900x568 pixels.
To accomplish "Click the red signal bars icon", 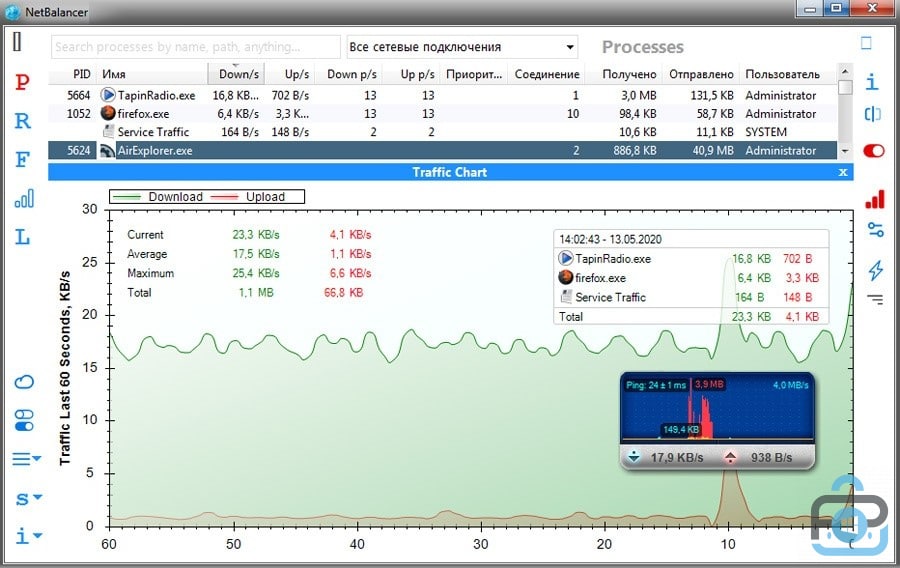I will [x=875, y=200].
